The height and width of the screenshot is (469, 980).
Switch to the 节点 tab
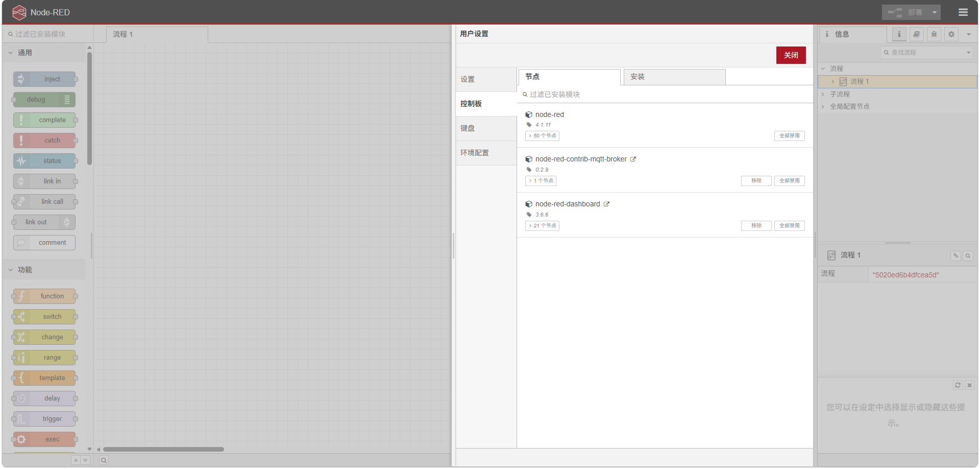tap(570, 77)
